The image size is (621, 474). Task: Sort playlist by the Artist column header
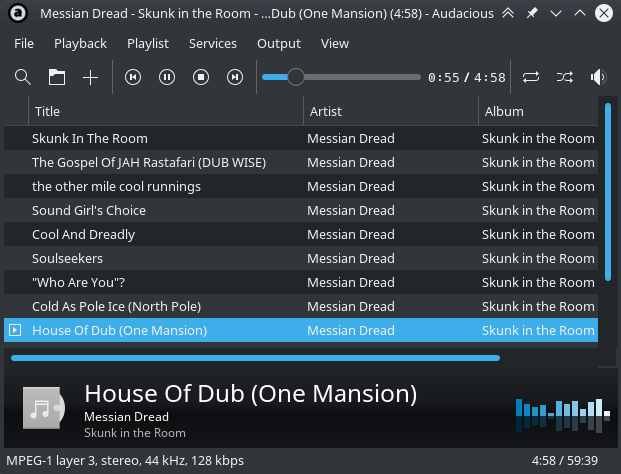point(390,111)
